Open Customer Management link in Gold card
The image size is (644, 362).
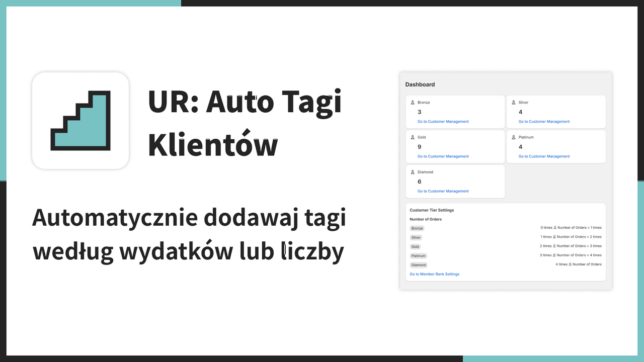443,156
